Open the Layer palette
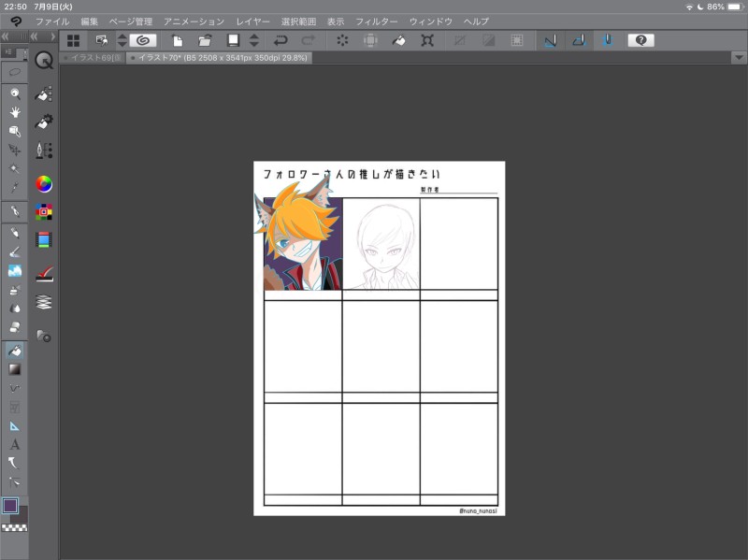The image size is (748, 560). 44,302
